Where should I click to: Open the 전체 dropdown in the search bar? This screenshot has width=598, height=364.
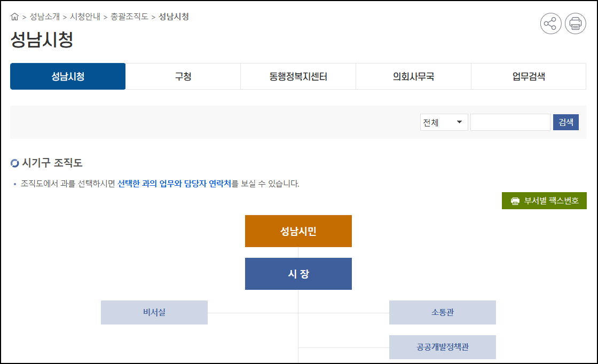pos(444,122)
